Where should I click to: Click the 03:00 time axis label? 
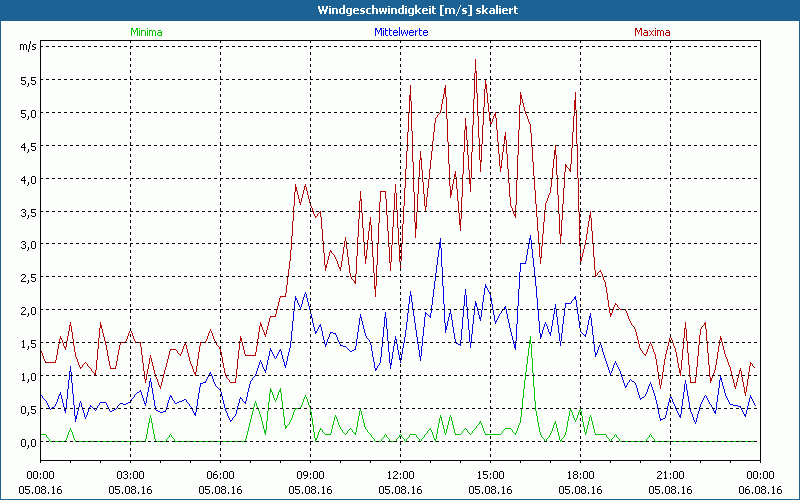(131, 475)
